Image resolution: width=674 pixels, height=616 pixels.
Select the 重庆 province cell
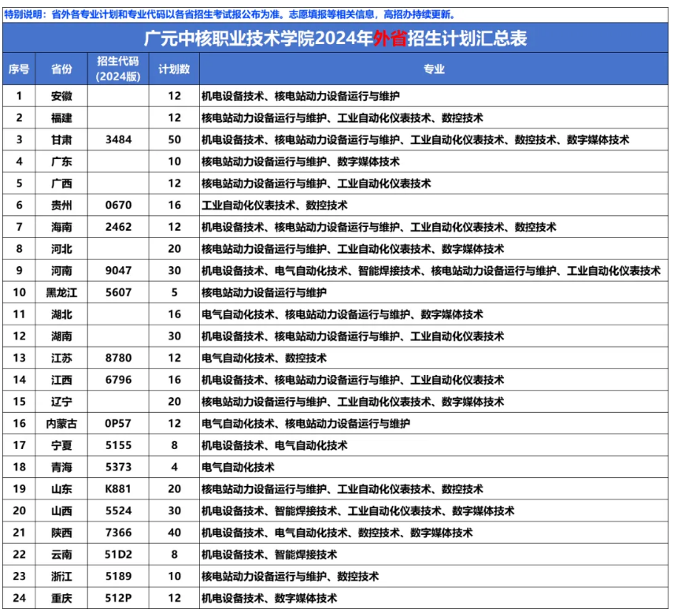coord(61,599)
